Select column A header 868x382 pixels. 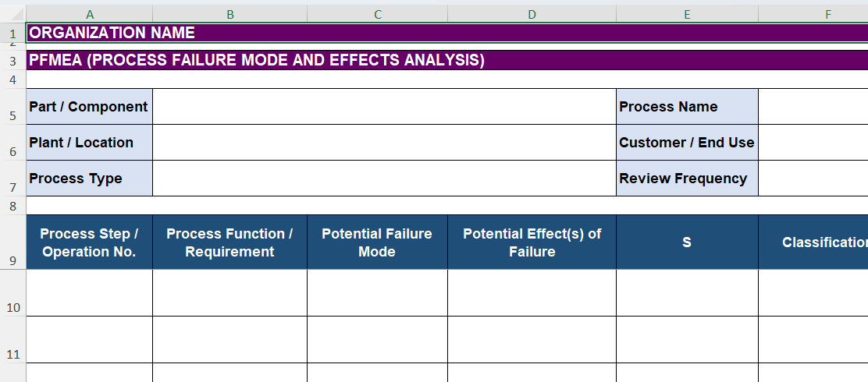pyautogui.click(x=90, y=14)
